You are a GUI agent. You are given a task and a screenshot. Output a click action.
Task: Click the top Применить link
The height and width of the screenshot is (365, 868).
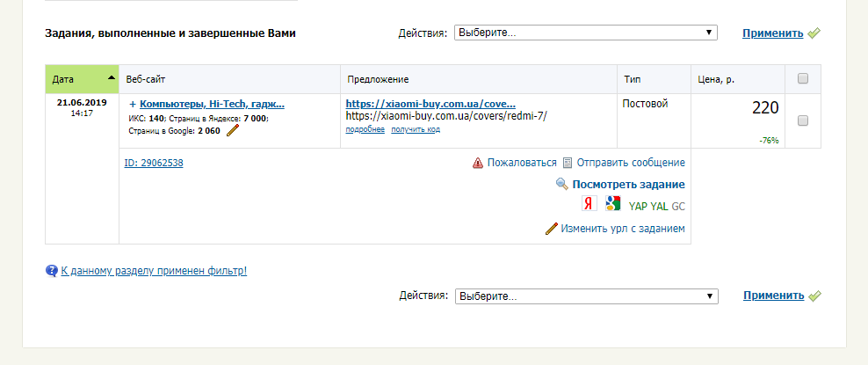(772, 33)
